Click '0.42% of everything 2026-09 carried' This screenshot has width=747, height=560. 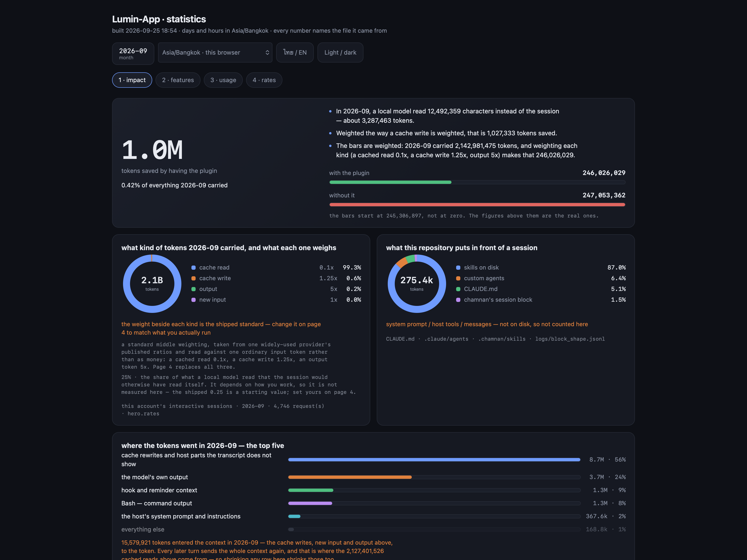[175, 185]
